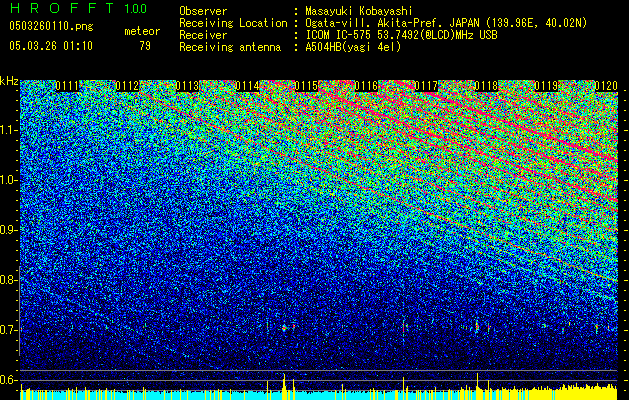Click time marker 0114
The width and height of the screenshot is (629, 400).
tap(247, 86)
